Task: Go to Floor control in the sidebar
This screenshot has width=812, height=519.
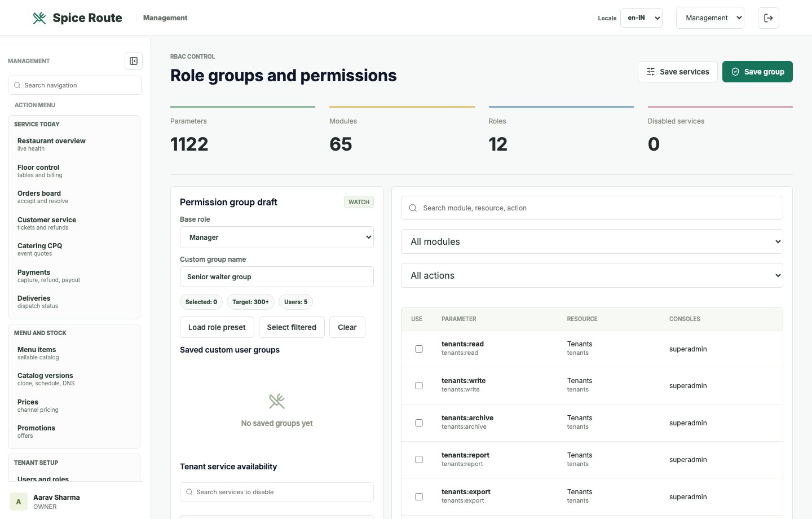Action: click(x=74, y=171)
